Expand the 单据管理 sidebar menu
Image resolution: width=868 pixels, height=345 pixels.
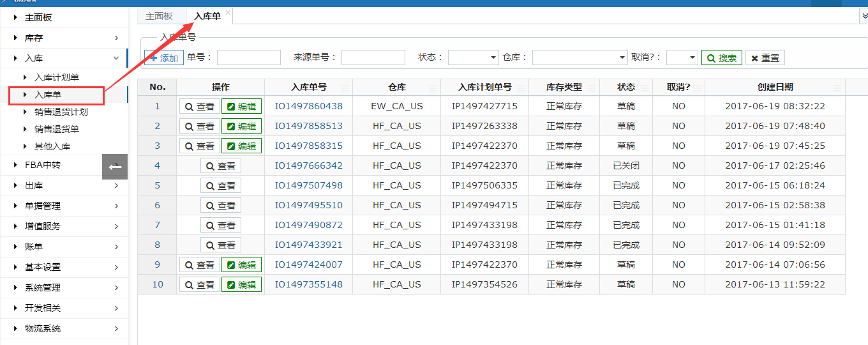[x=64, y=206]
